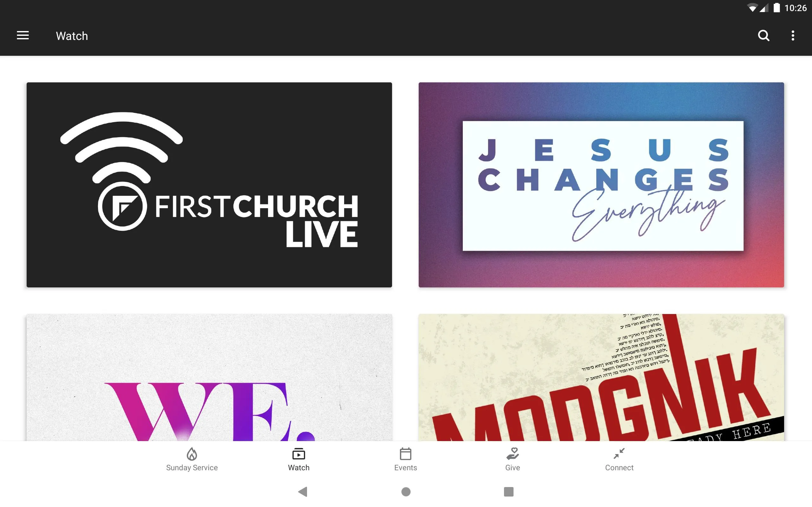
Task: Tap the overflow three-dot menu icon
Action: click(x=793, y=35)
